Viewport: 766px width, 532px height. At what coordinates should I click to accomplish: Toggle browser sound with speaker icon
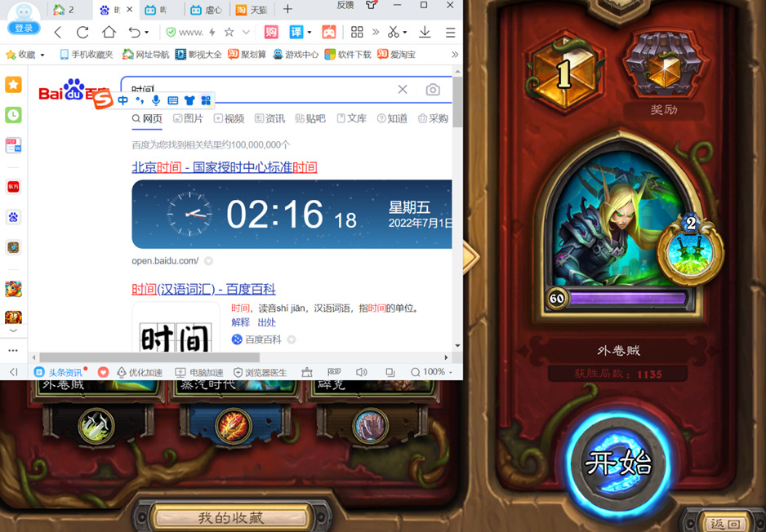pyautogui.click(x=361, y=372)
